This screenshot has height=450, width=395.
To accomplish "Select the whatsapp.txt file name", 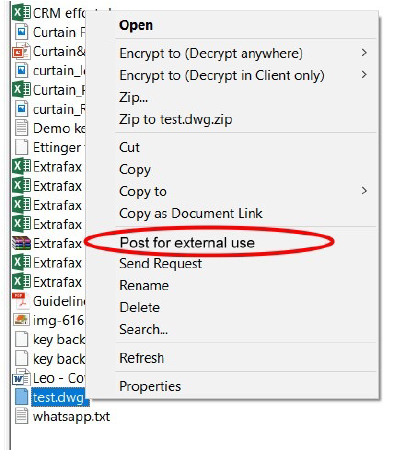I will [x=71, y=417].
